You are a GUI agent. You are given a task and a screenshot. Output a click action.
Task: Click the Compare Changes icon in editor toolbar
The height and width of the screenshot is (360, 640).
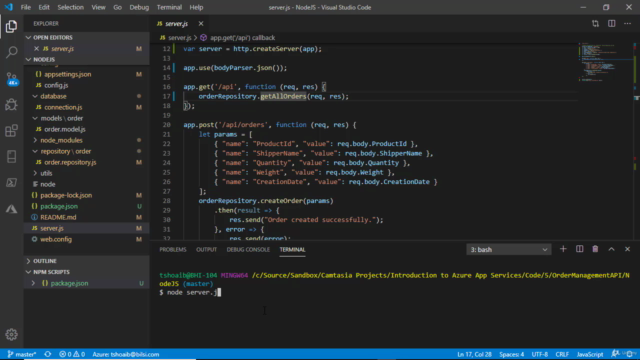click(595, 24)
